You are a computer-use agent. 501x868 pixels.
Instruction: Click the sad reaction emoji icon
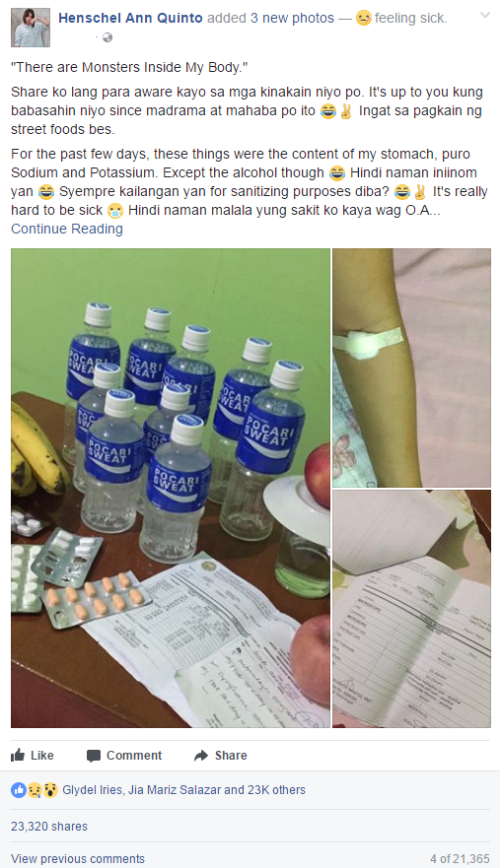coord(34,790)
